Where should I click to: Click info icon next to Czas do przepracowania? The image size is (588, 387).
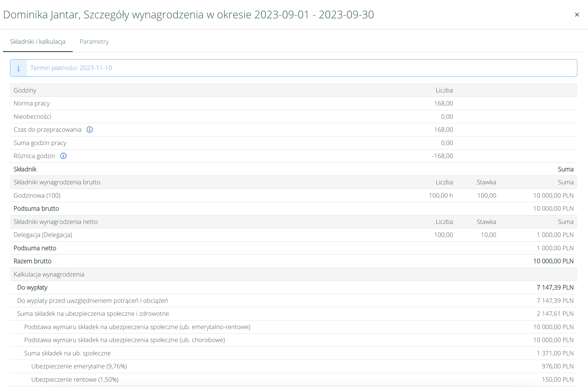pyautogui.click(x=90, y=130)
